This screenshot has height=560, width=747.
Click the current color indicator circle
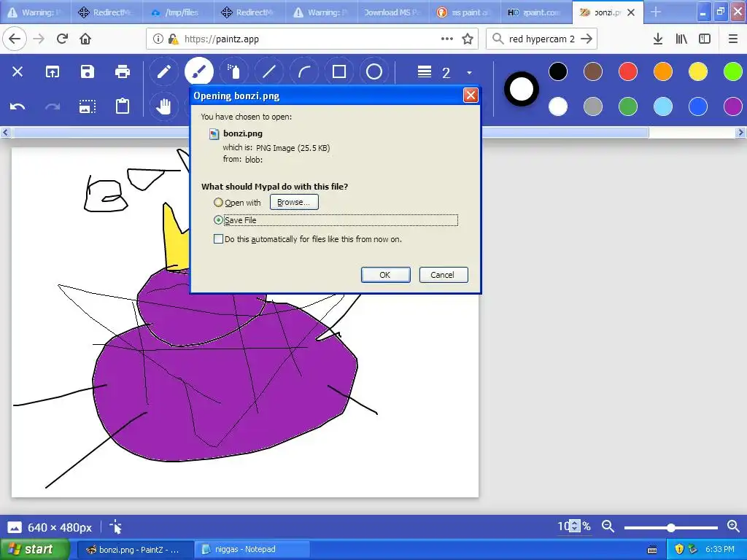522,89
